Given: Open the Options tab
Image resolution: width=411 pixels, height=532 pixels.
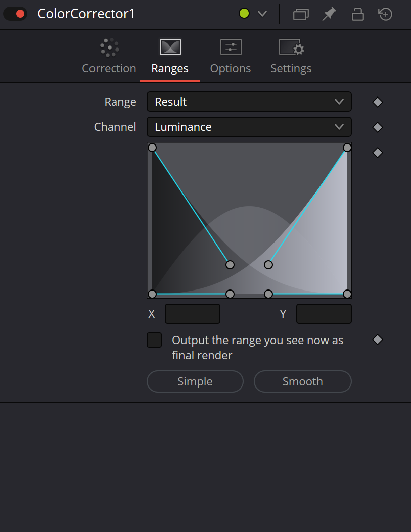Looking at the screenshot, I should click(231, 56).
